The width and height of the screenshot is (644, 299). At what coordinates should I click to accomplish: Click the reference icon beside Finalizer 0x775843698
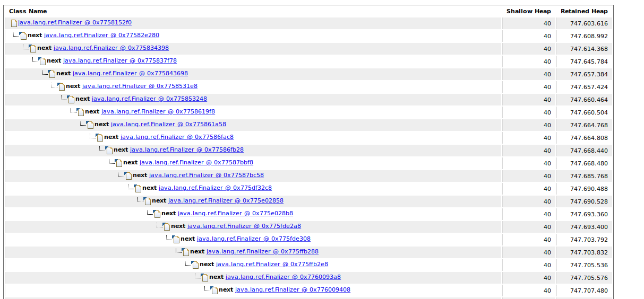[x=51, y=74]
